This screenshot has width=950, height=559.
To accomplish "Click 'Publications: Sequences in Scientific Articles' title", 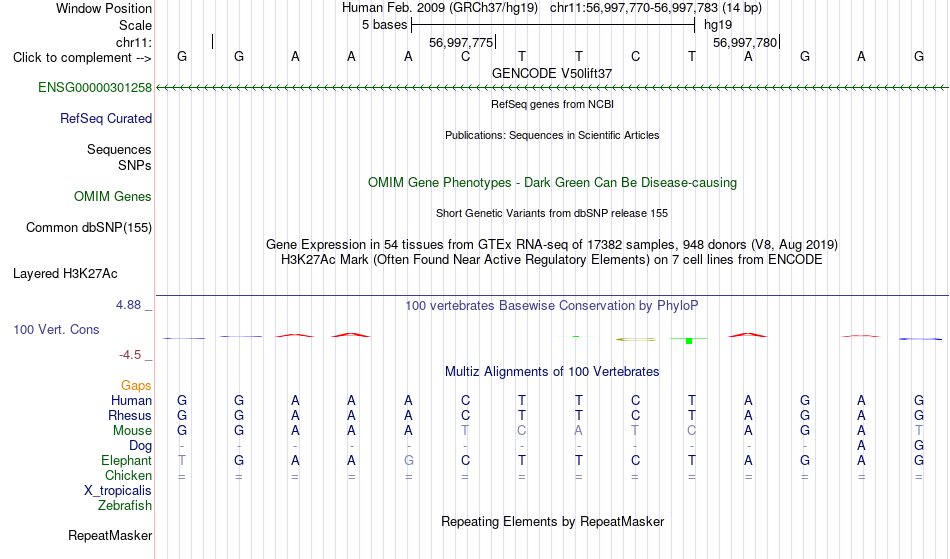I will (552, 135).
